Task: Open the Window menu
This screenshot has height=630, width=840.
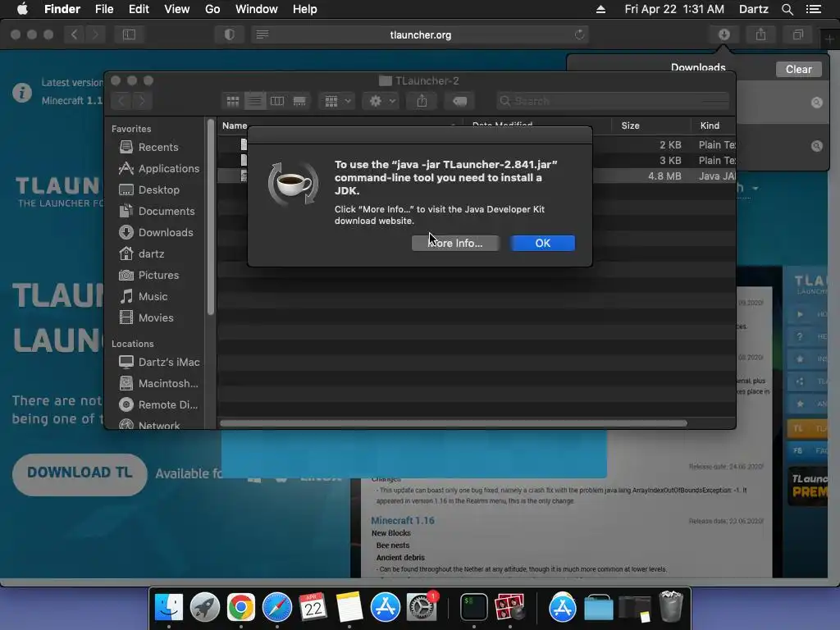Action: coord(257,9)
